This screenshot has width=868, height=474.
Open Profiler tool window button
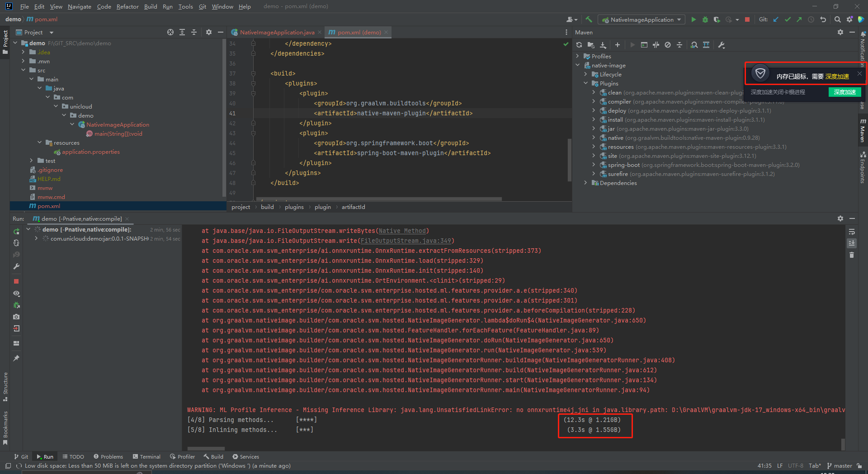[182, 457]
